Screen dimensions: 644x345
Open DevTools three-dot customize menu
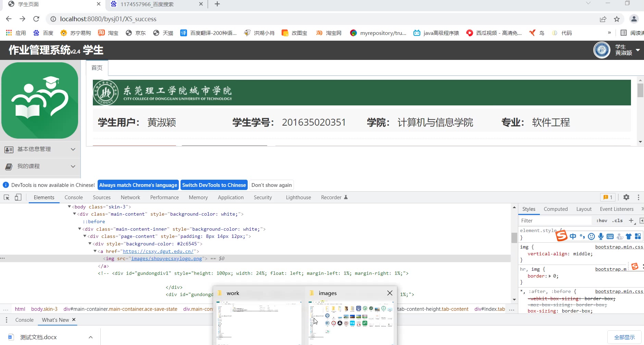pos(638,197)
